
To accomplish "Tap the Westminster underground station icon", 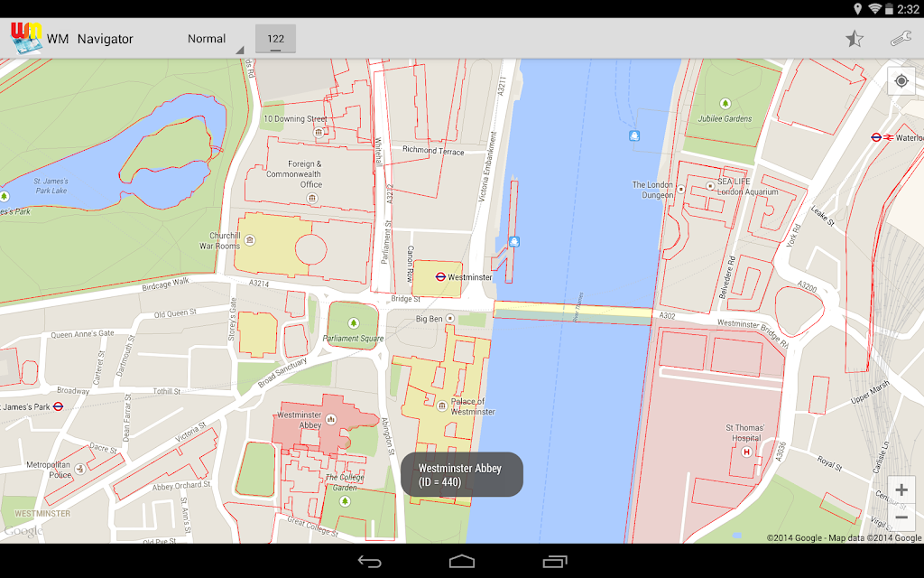I will [x=440, y=276].
